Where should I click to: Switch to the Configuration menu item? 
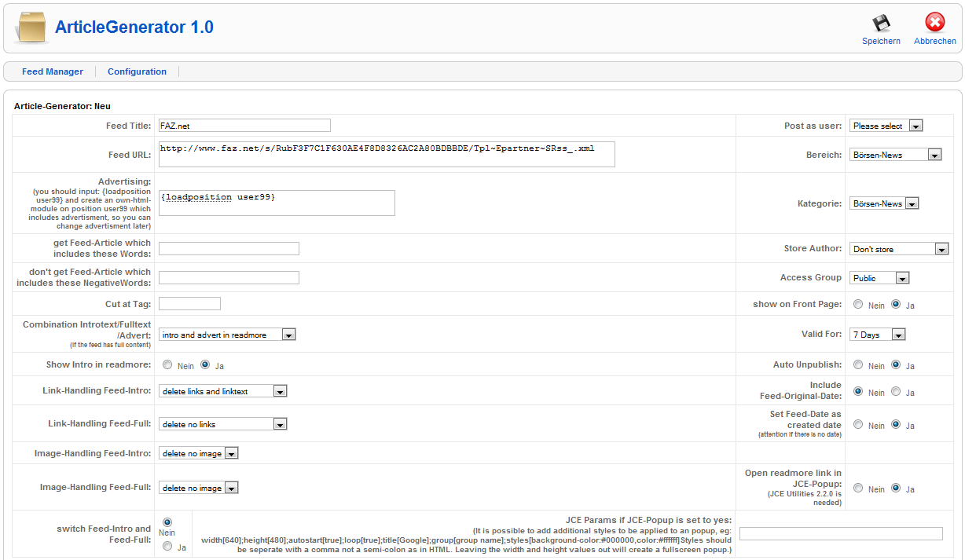point(137,71)
